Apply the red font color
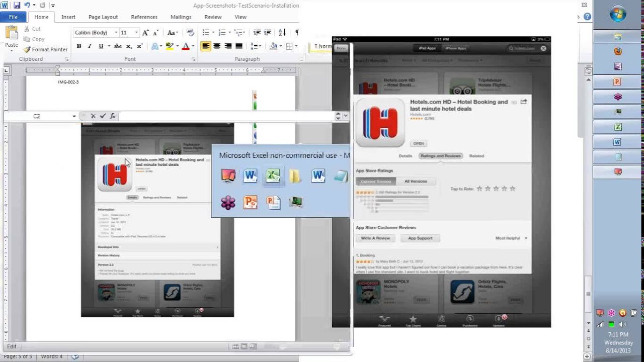 (185, 46)
